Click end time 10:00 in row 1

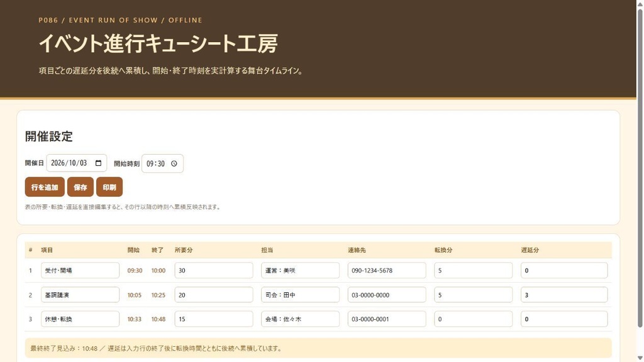point(158,270)
